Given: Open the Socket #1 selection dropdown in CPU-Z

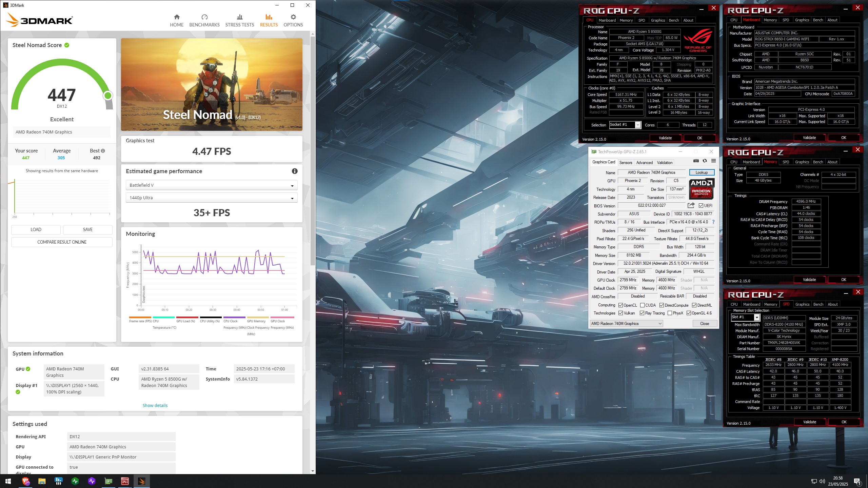Looking at the screenshot, I should [625, 125].
